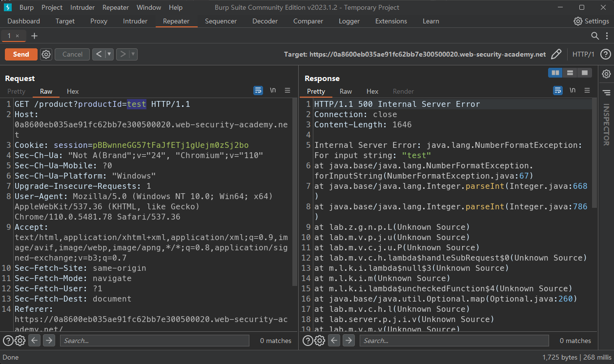This screenshot has height=364, width=614.
Task: Switch to combined tabbed layout view
Action: pyautogui.click(x=584, y=73)
